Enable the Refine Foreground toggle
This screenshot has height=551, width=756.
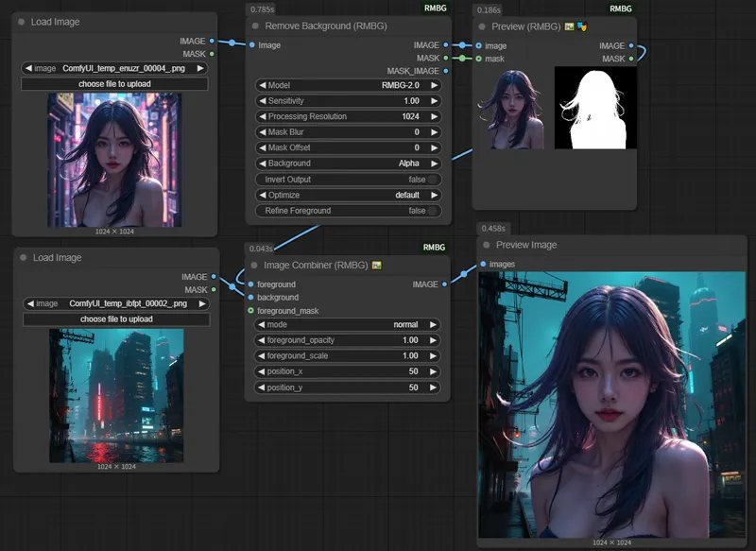click(432, 211)
